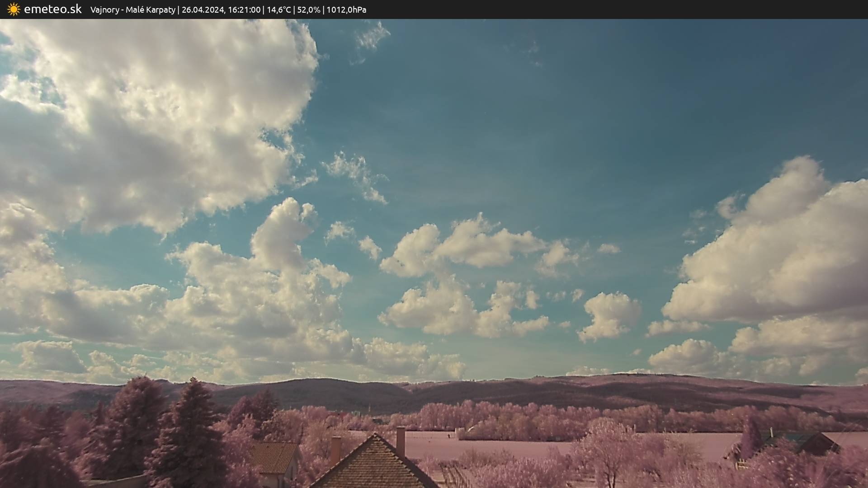
Task: Click the large cumulus cloud at top left
Action: [x=149, y=113]
